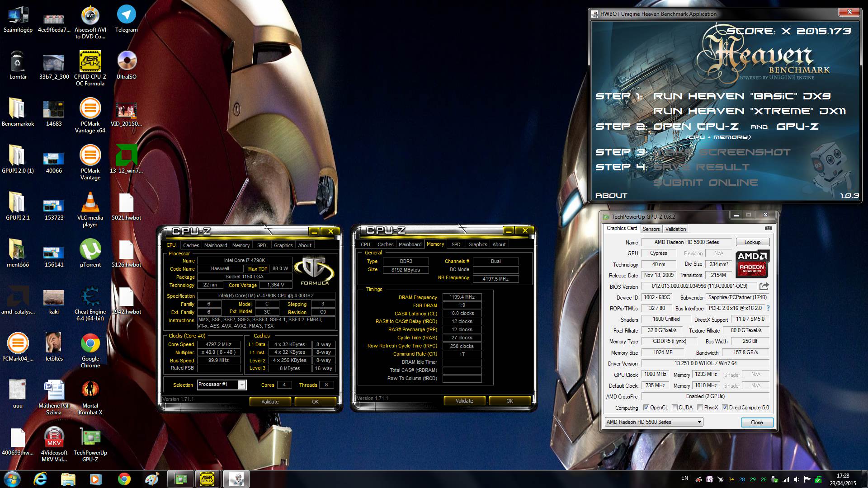Viewport: 868px width, 488px height.
Task: Switch to Caches tab in CPU-Z CPU window
Action: click(x=191, y=245)
